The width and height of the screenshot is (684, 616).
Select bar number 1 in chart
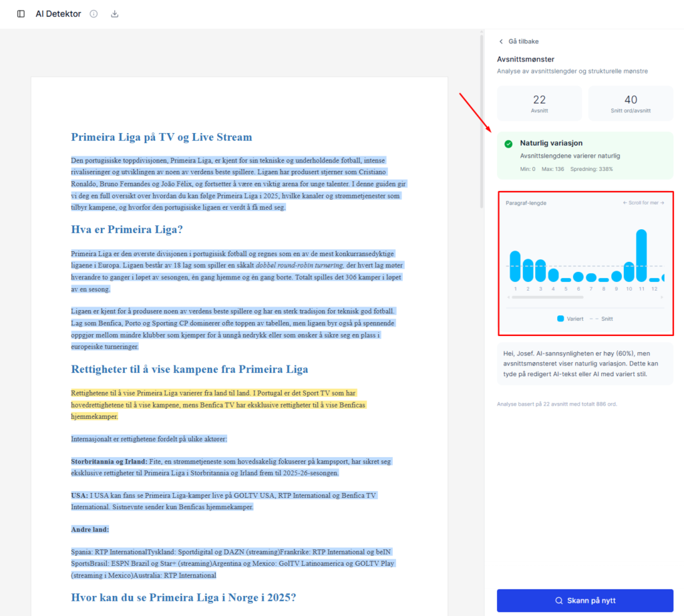coord(515,266)
